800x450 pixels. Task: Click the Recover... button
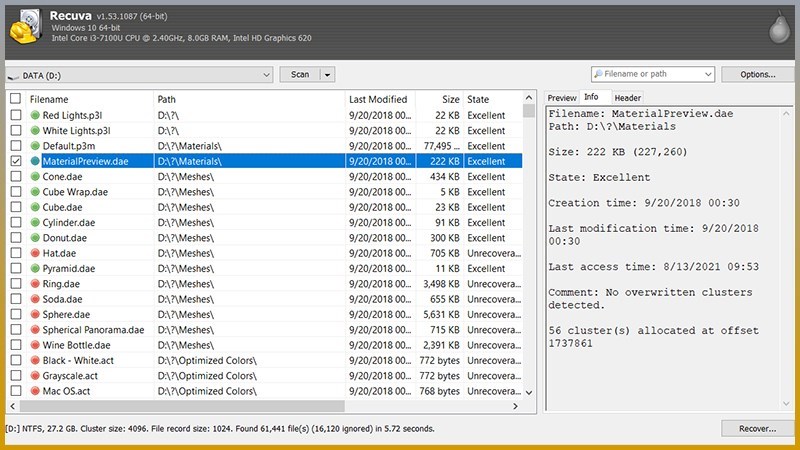pos(758,429)
